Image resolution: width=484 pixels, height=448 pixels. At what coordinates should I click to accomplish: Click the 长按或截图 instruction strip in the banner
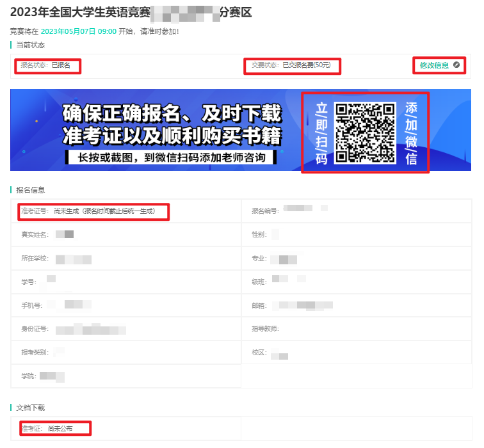click(172, 157)
